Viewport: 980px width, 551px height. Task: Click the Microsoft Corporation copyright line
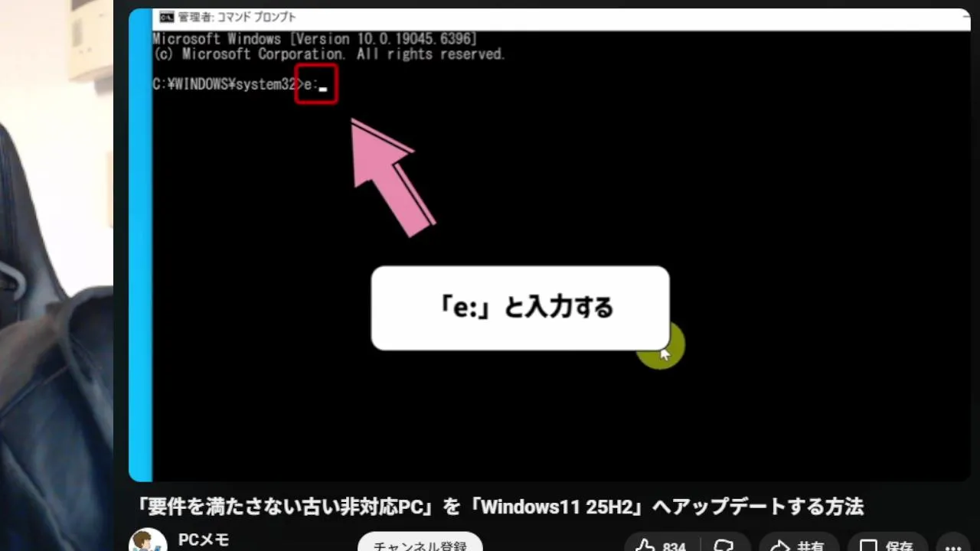[x=329, y=54]
